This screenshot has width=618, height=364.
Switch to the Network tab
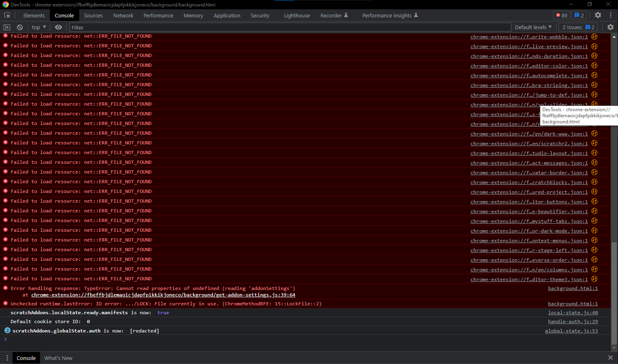pyautogui.click(x=123, y=15)
